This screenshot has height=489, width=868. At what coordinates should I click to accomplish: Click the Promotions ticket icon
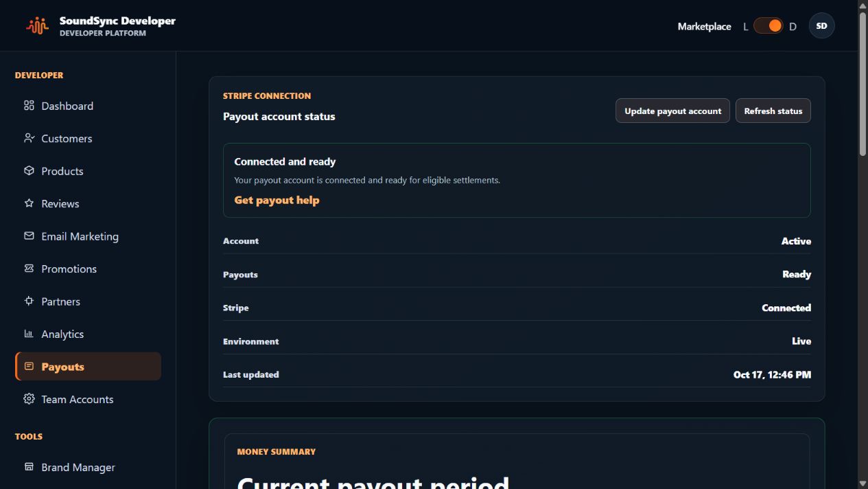point(29,269)
